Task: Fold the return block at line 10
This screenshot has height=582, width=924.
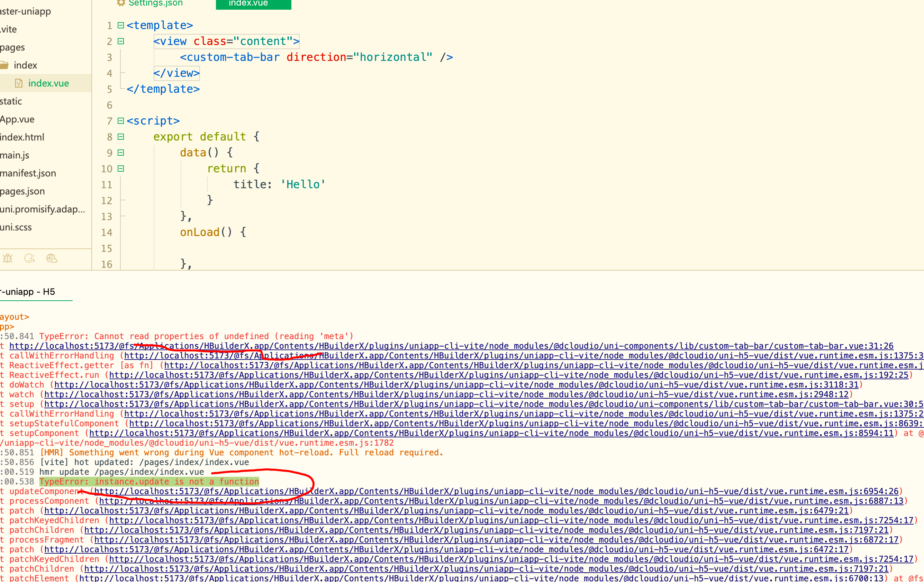Action: (121, 169)
